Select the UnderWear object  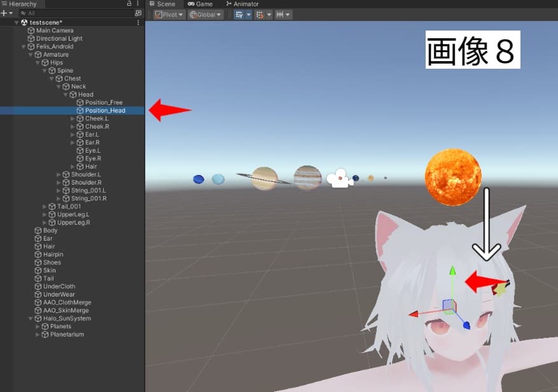pyautogui.click(x=59, y=295)
